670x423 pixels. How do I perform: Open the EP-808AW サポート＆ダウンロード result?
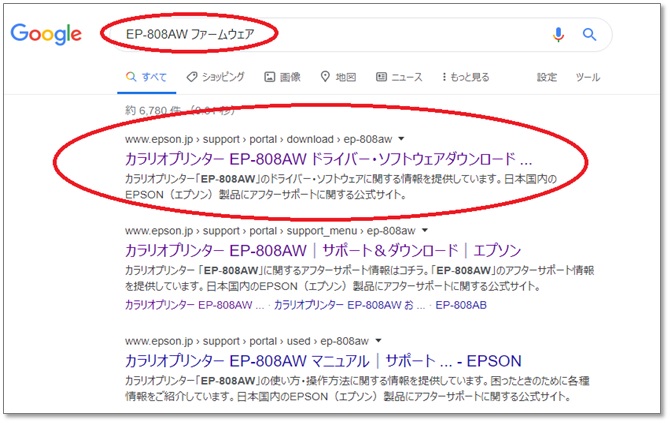click(x=323, y=250)
